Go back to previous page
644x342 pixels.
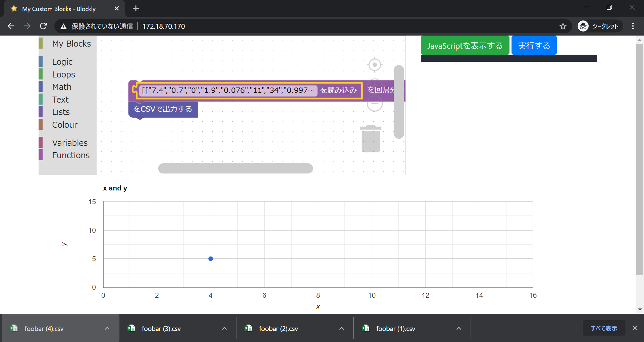click(11, 26)
